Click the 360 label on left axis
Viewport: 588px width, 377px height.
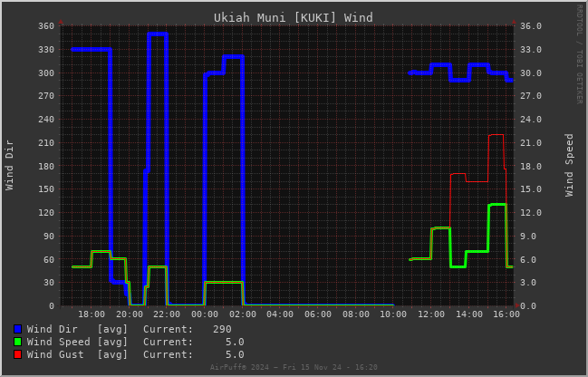46,26
